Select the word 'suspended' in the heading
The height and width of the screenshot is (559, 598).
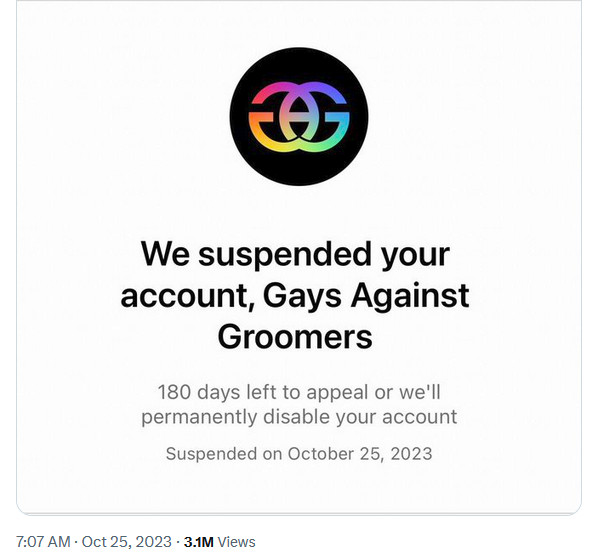(285, 254)
